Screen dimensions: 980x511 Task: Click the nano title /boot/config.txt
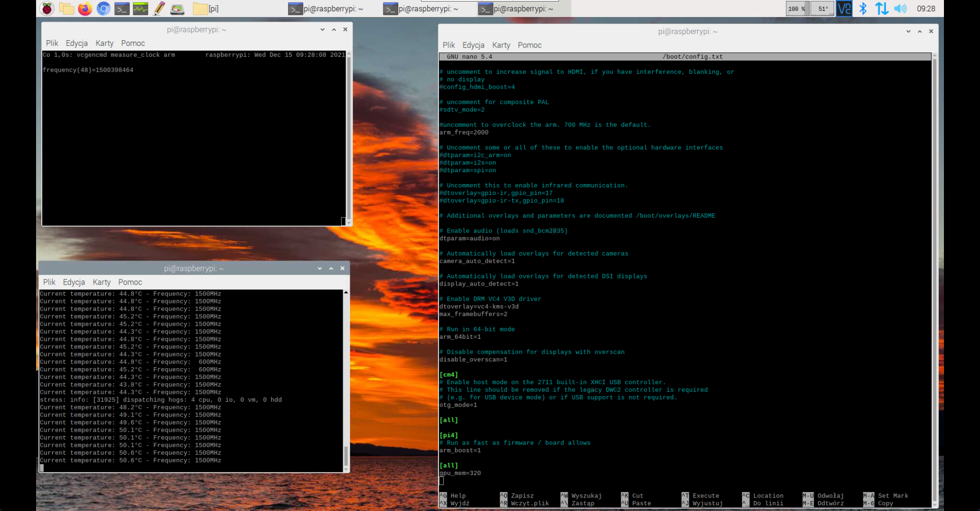[692, 57]
